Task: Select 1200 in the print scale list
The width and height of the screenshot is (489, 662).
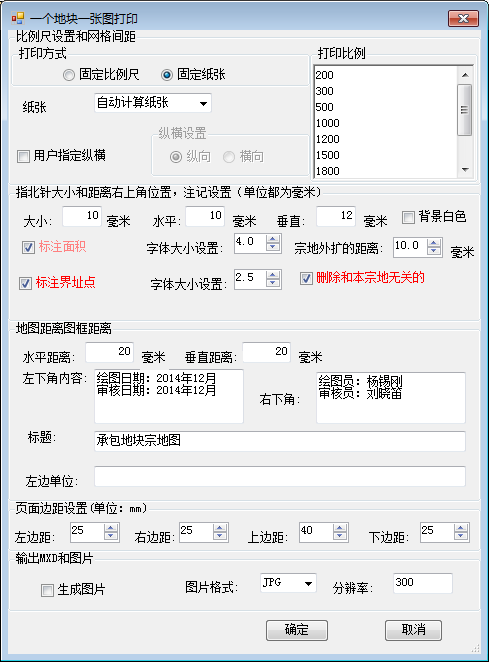Action: [x=386, y=139]
